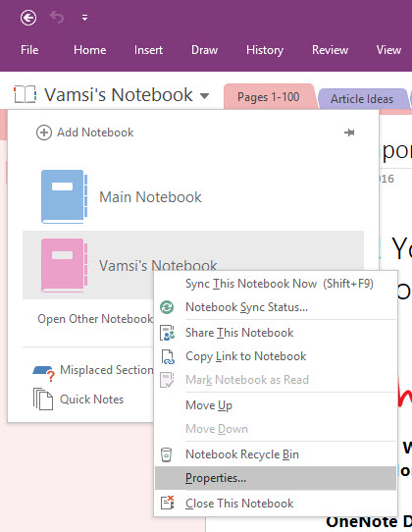Open Misplaced Sections

click(107, 370)
